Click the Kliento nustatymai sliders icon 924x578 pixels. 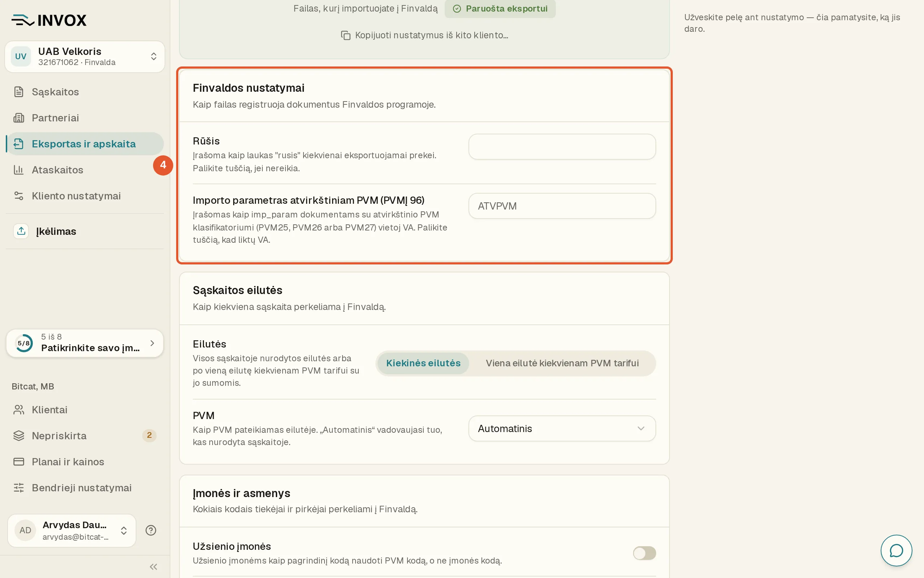pos(19,196)
